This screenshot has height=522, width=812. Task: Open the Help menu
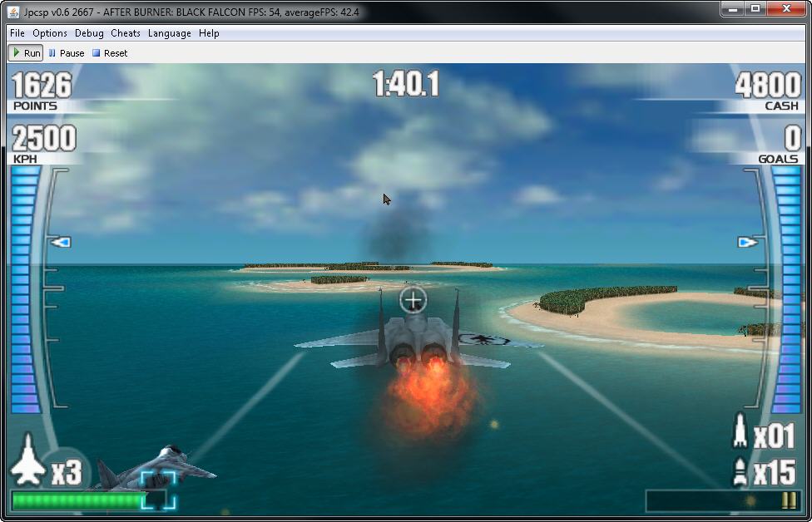pyautogui.click(x=209, y=33)
